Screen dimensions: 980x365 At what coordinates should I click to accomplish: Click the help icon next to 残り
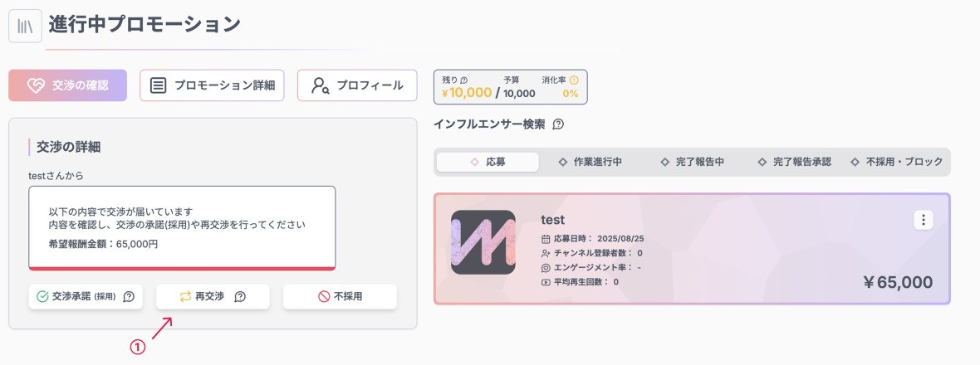(464, 80)
